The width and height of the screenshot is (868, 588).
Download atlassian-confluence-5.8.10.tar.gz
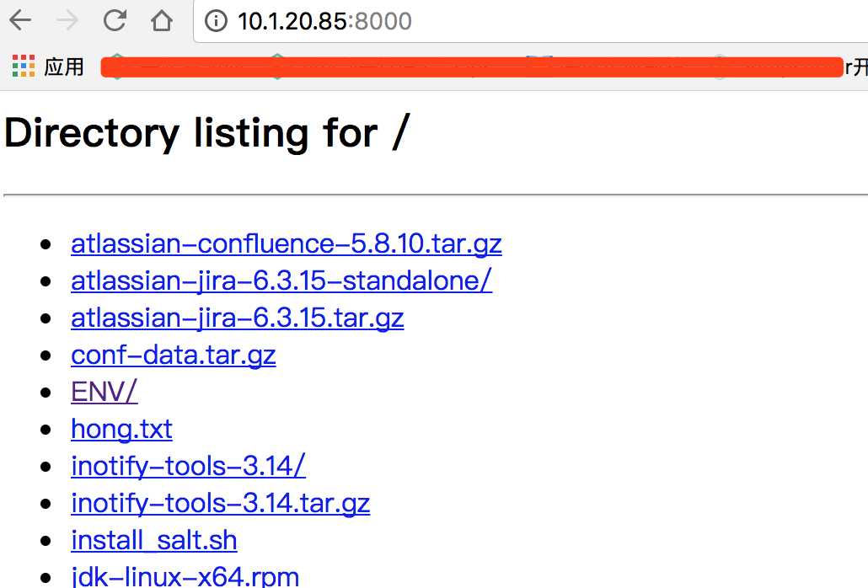(287, 244)
